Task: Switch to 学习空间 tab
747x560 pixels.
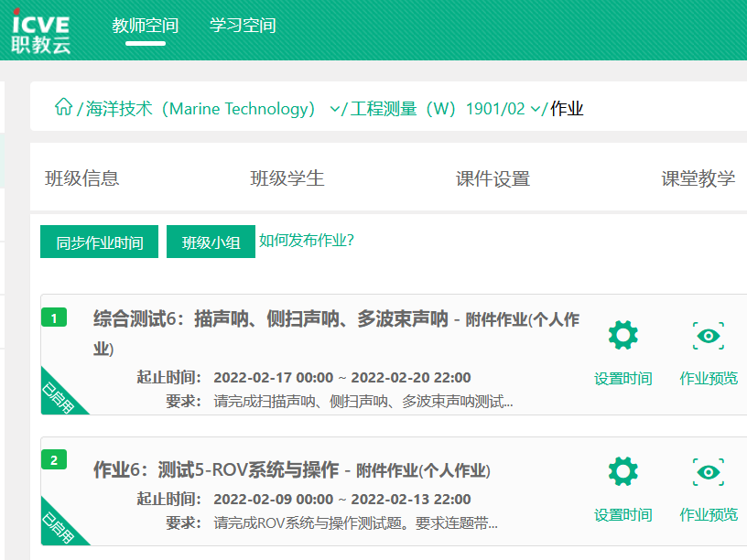Action: point(243,26)
